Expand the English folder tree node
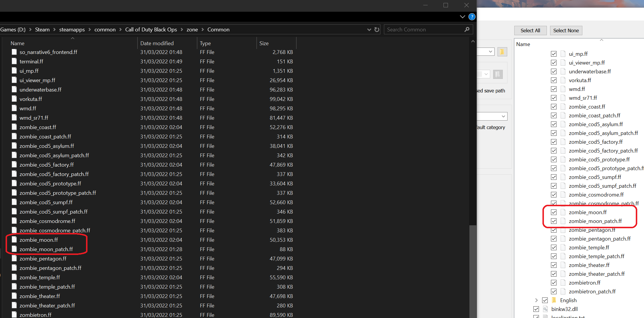The height and width of the screenshot is (318, 644). tap(536, 300)
